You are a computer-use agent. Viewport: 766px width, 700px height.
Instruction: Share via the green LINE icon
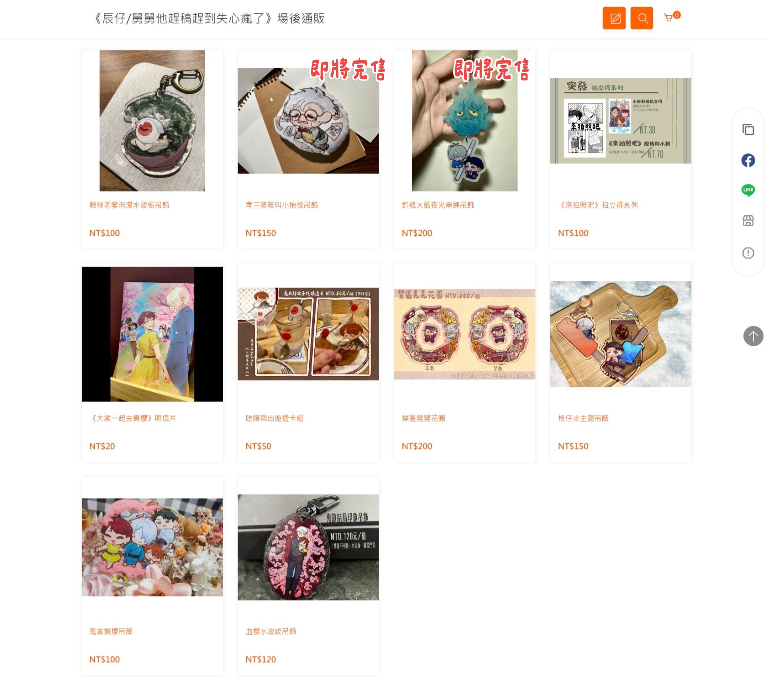[x=748, y=190]
